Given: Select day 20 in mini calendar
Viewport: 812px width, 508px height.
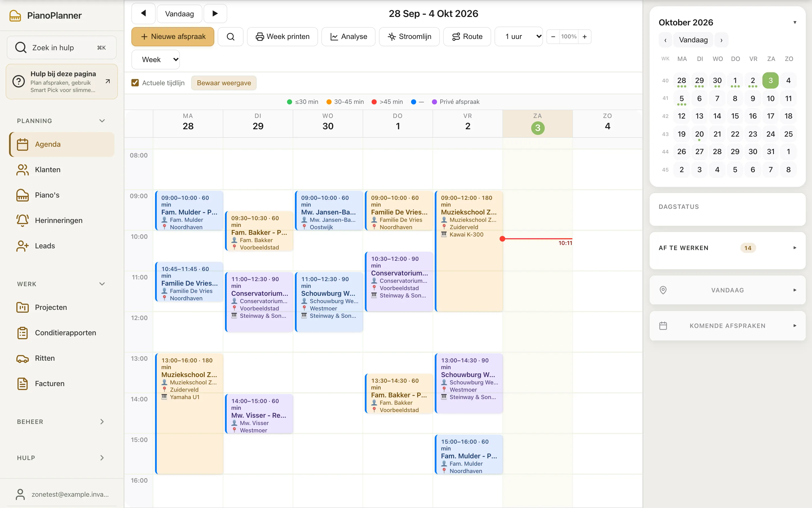Looking at the screenshot, I should coord(699,134).
